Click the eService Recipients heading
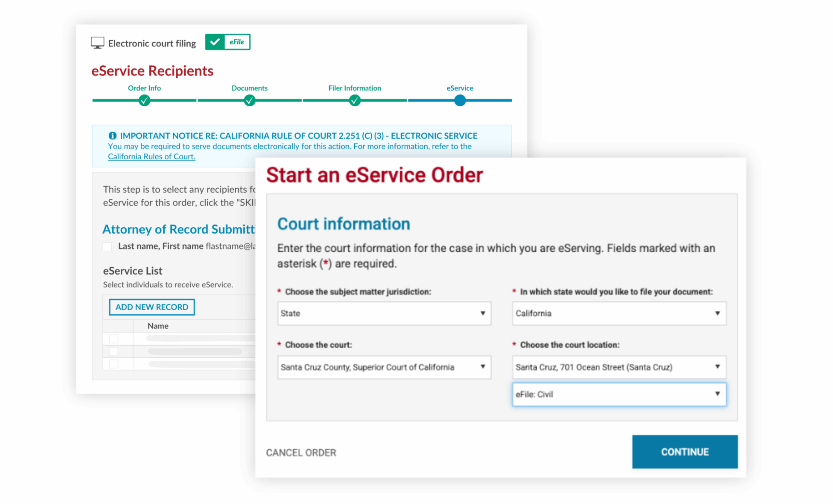The image size is (833, 504). [152, 71]
